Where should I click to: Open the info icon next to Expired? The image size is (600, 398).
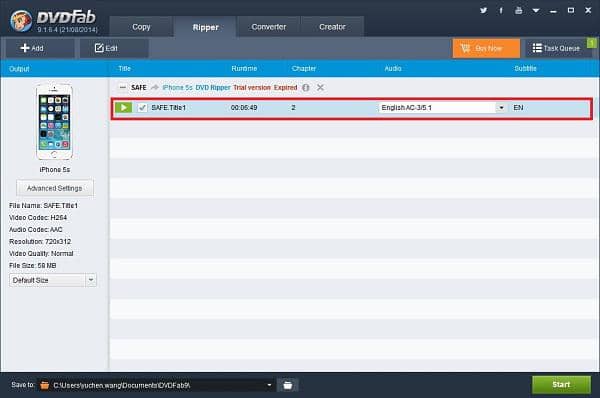pyautogui.click(x=305, y=88)
